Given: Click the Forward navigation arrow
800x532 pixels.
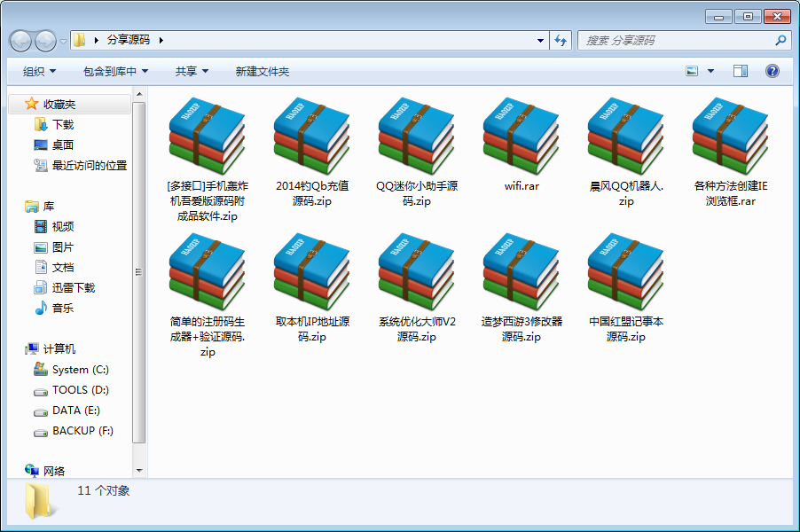Looking at the screenshot, I should [45, 41].
